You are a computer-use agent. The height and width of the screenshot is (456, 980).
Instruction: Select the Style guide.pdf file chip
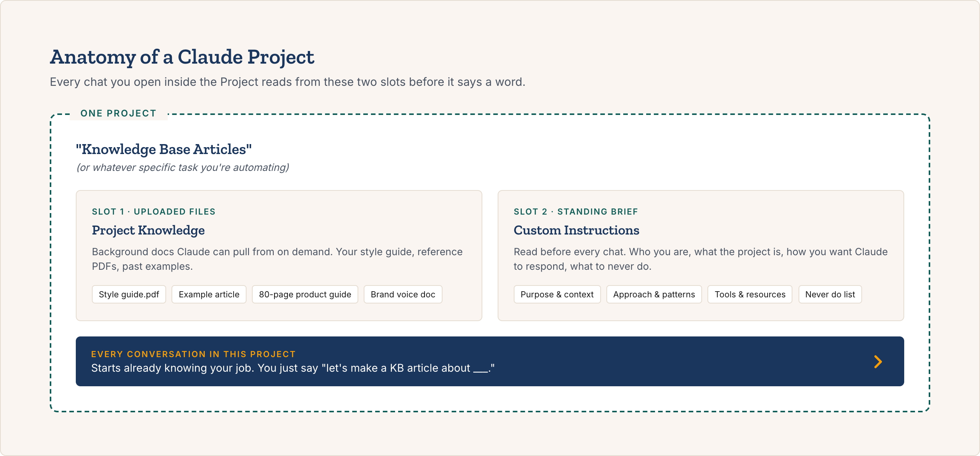[129, 294]
